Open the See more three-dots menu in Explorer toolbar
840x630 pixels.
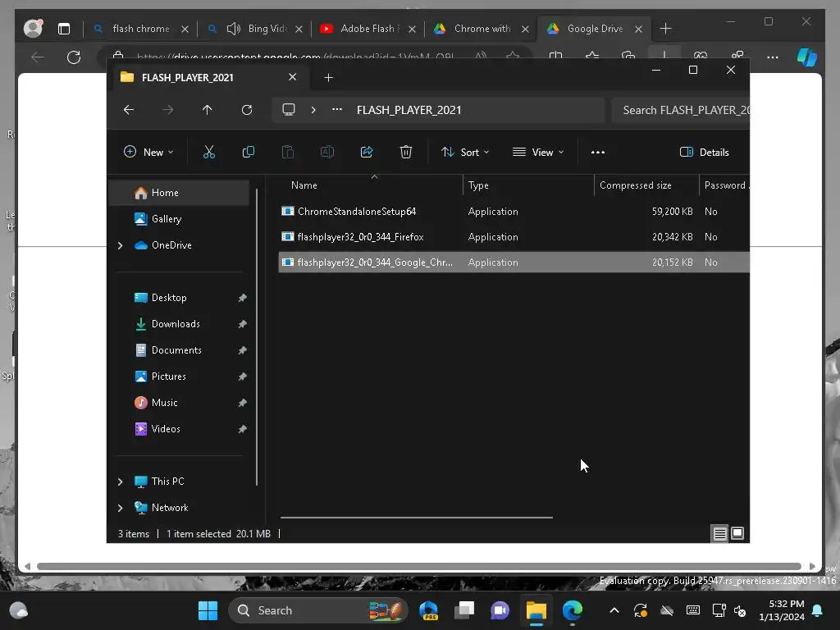tap(598, 152)
